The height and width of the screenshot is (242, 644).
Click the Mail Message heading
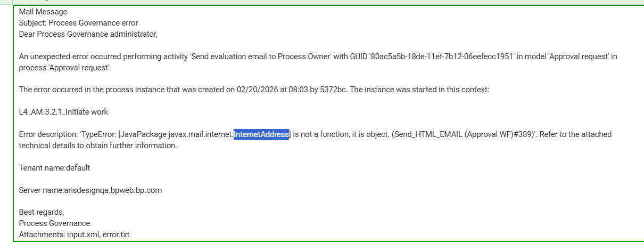coord(43,11)
